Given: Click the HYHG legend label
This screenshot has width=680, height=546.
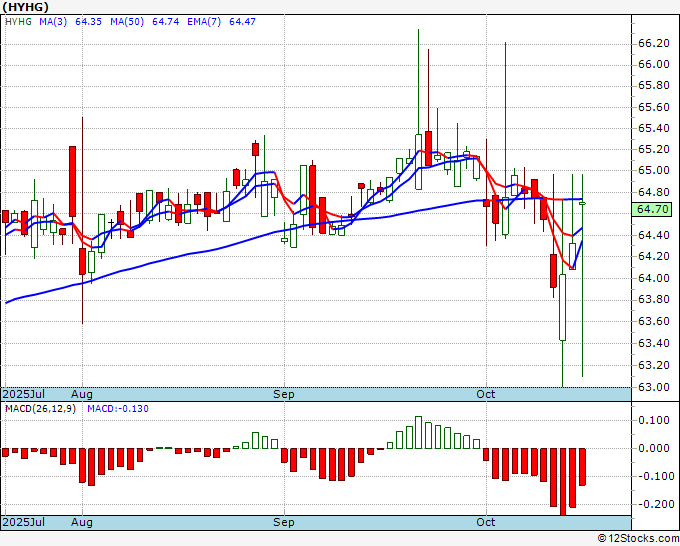Looking at the screenshot, I should click(18, 21).
